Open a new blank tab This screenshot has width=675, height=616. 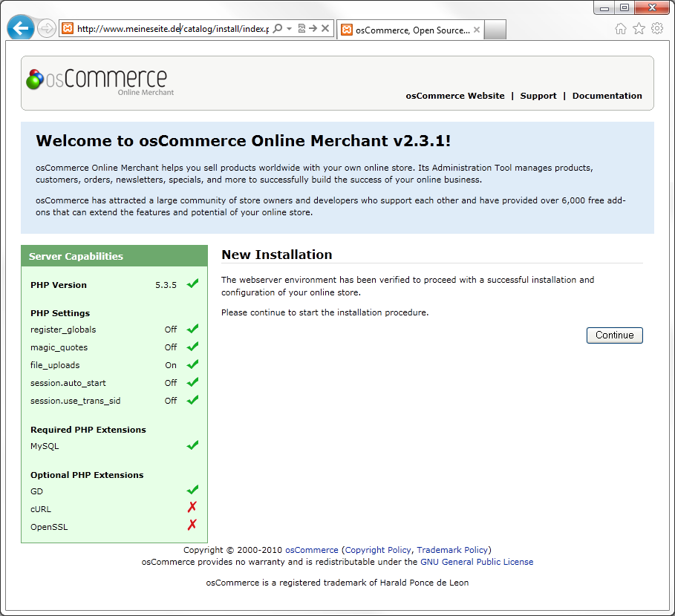495,30
